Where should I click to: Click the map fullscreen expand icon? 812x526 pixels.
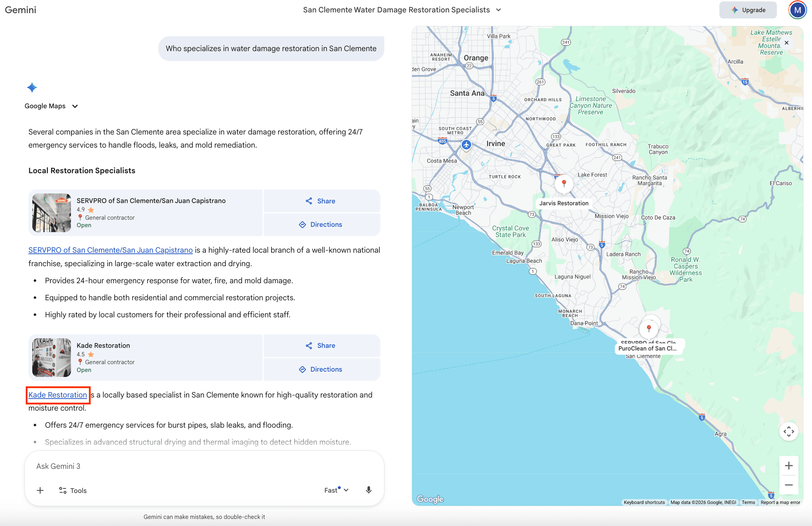tap(789, 432)
